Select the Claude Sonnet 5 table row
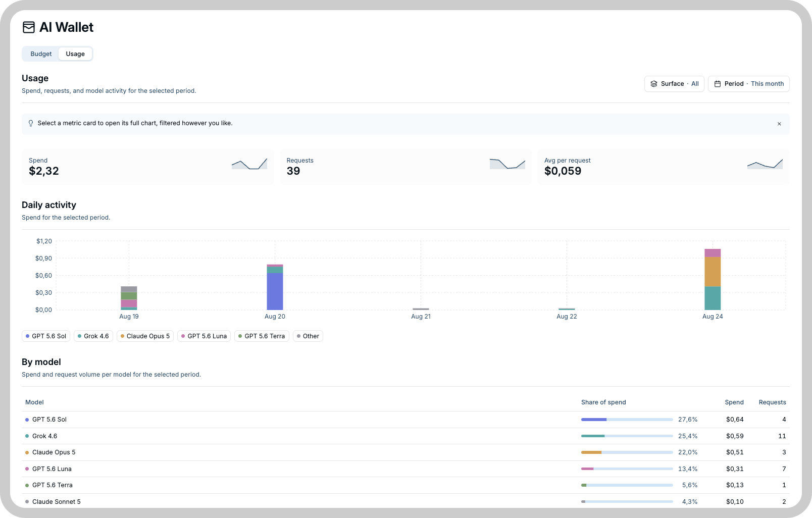This screenshot has height=518, width=812. coord(405,501)
